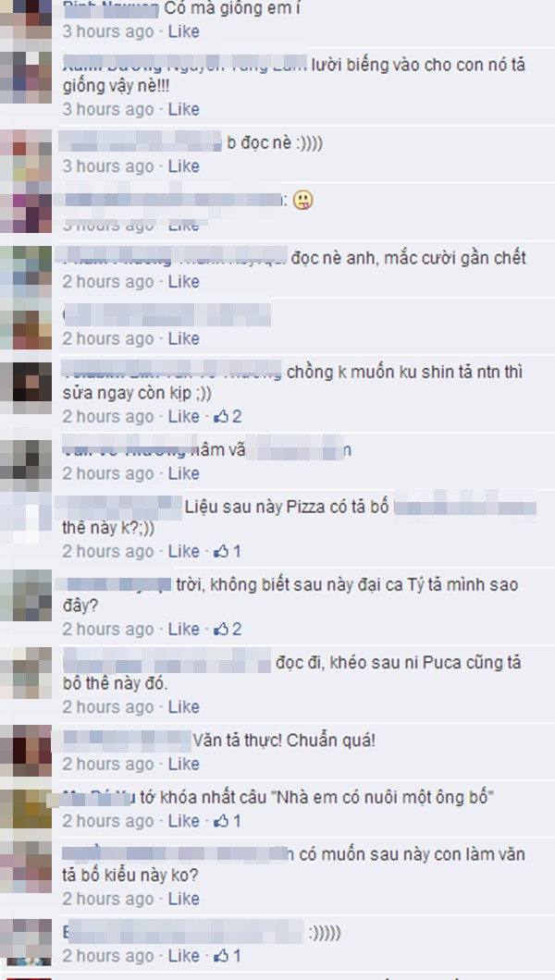This screenshot has width=555, height=980.
Task: Click thumbs-up count on 'đại ca Tý' comment
Action: [237, 629]
